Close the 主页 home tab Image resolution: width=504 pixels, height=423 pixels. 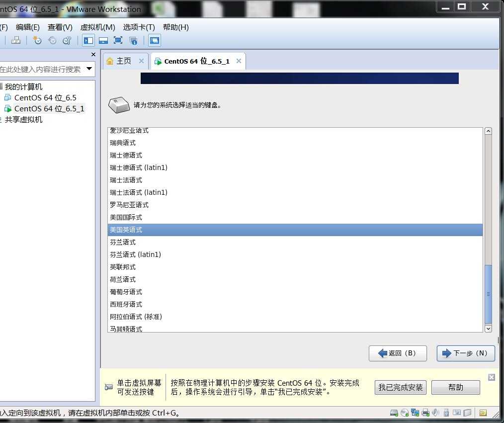(142, 61)
